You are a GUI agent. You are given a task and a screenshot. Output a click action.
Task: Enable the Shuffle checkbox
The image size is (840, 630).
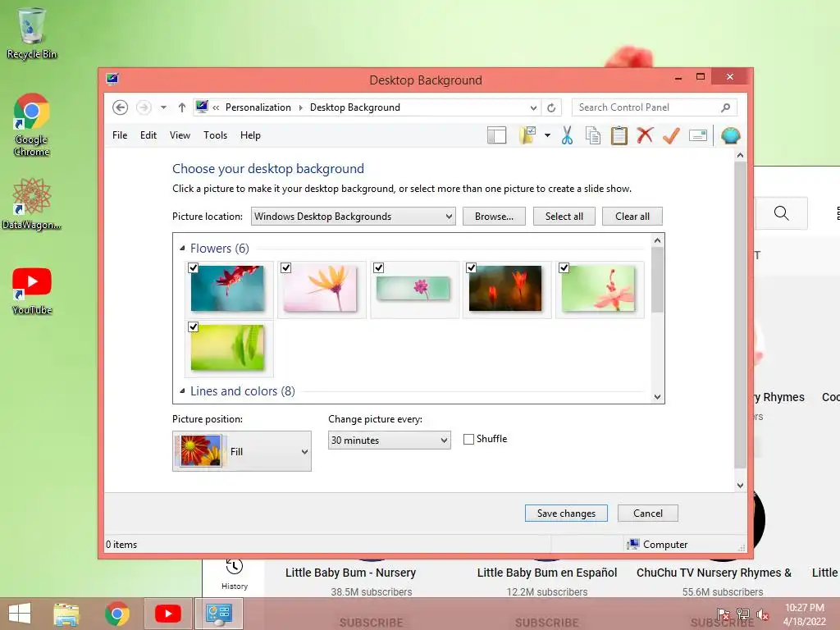click(x=468, y=440)
